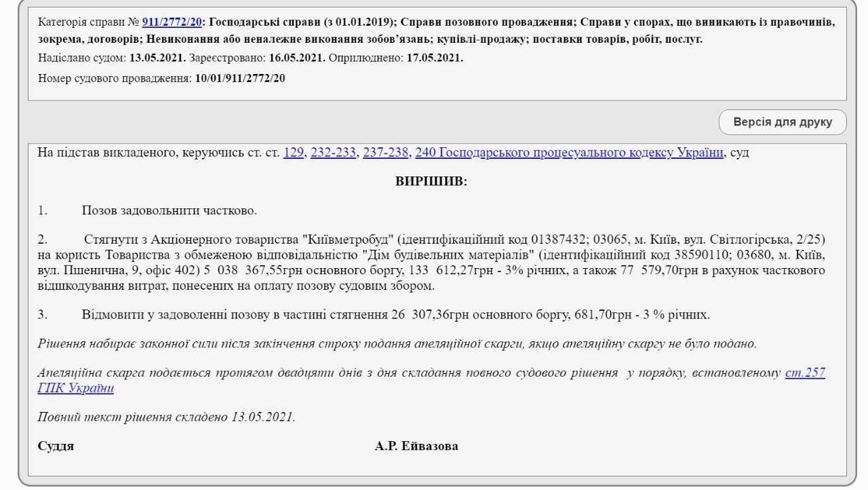This screenshot has width=868, height=490.
Task: Click the sentence Рішення набирає законної сили
Action: pos(203,344)
